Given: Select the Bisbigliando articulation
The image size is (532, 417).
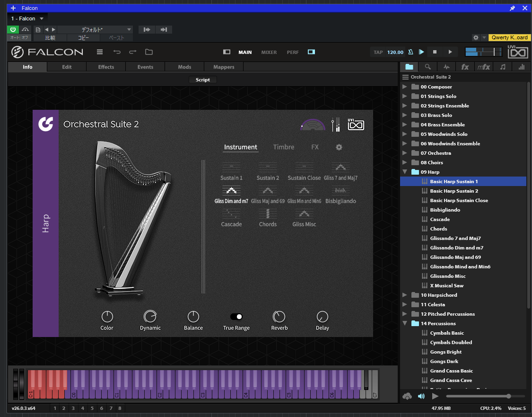Looking at the screenshot, I should pyautogui.click(x=340, y=195).
